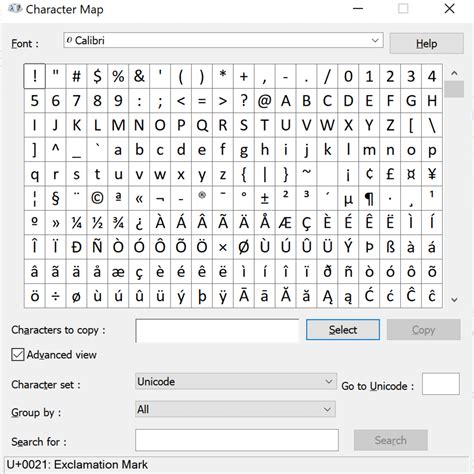
Task: Select the lowercase ÿ character
Action: point(223,296)
